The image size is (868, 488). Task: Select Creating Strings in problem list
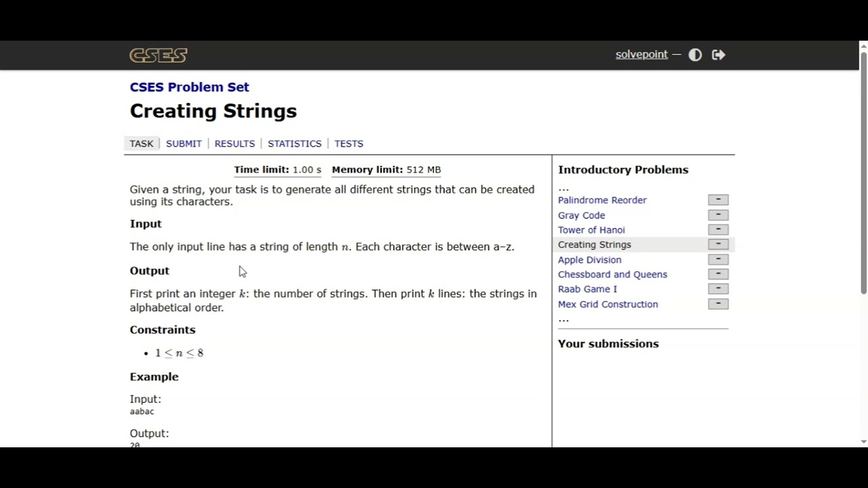(x=594, y=245)
